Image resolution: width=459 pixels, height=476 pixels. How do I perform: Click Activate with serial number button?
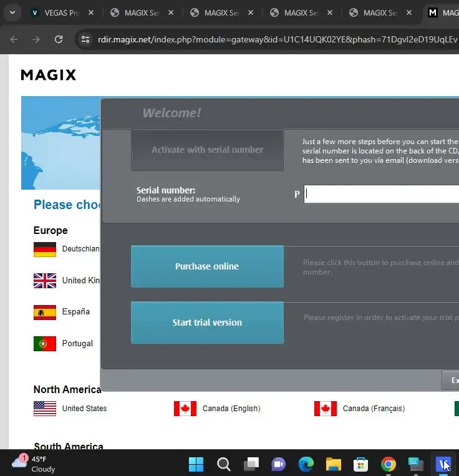(x=207, y=150)
